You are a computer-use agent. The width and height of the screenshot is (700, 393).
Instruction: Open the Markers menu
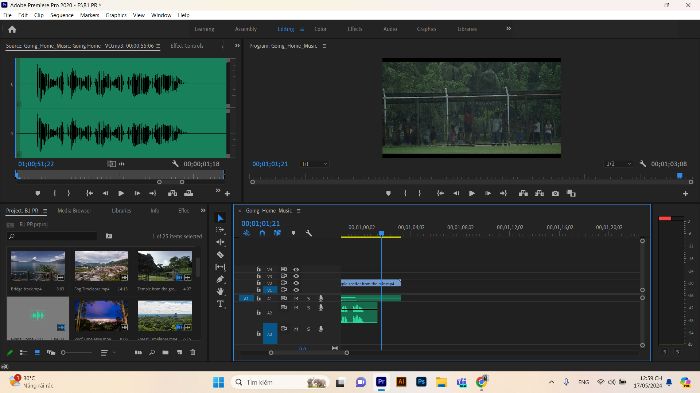[x=89, y=15]
